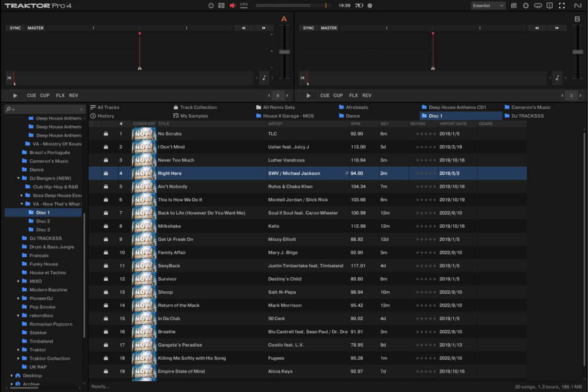Toggle MASTER on Deck B
The width and height of the screenshot is (588, 392).
[329, 28]
